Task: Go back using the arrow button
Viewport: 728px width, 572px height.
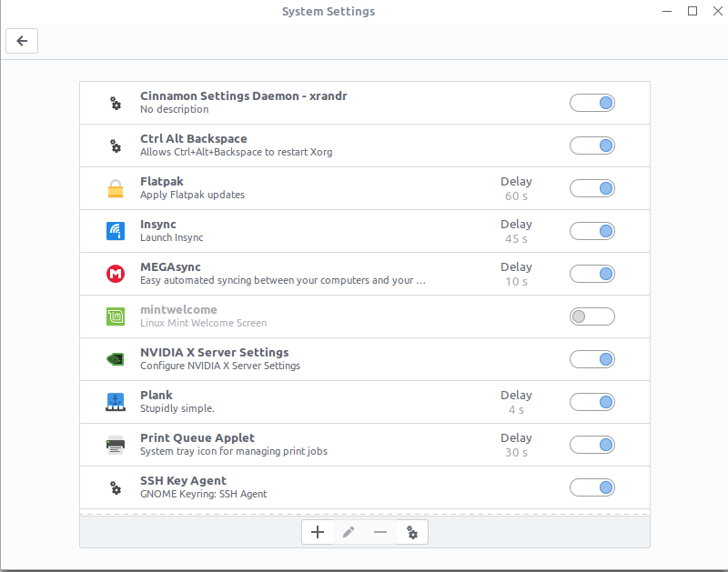Action: (22, 41)
